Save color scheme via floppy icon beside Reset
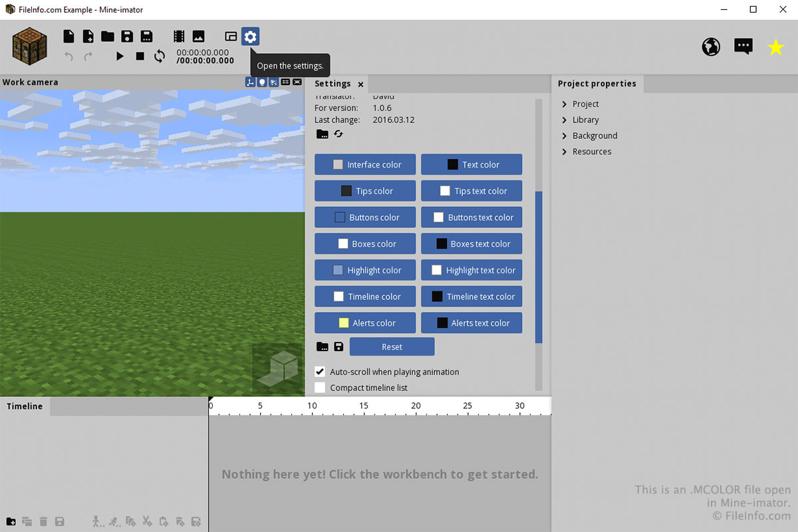Viewport: 798px width, 532px height. click(x=338, y=346)
